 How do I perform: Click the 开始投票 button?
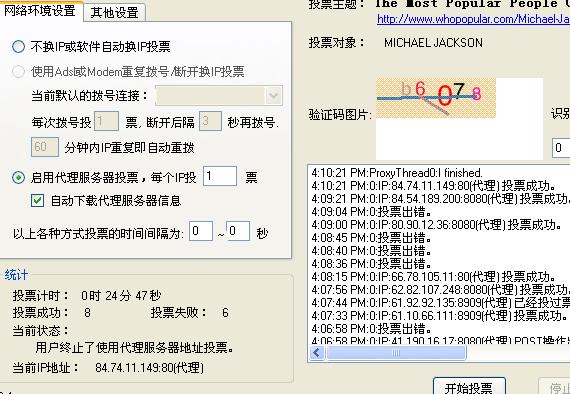coord(469,387)
